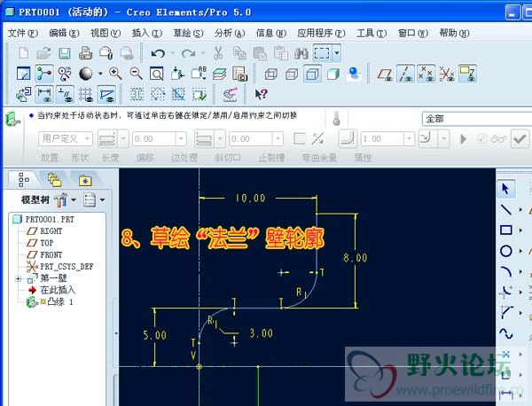Click the Zoom in magnifier icon
The image size is (532, 406).
pos(115,74)
